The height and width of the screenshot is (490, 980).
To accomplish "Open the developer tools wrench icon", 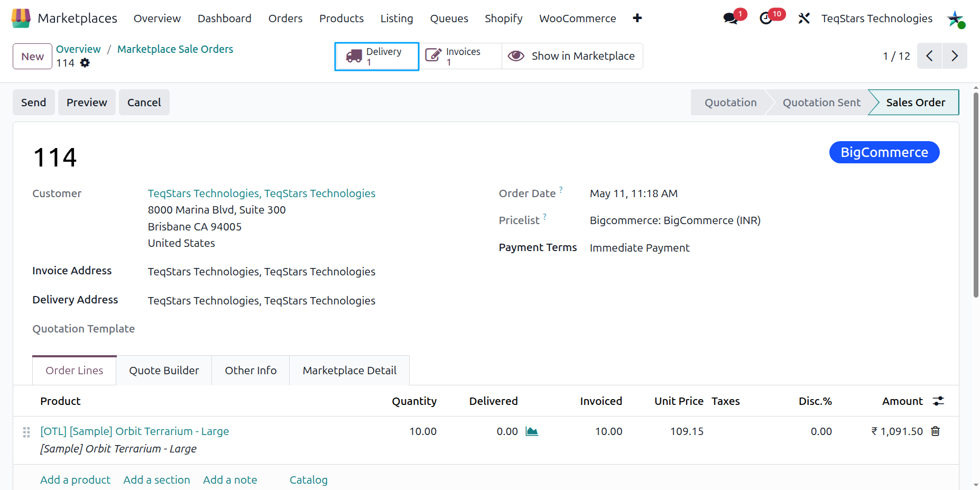I will [804, 19].
